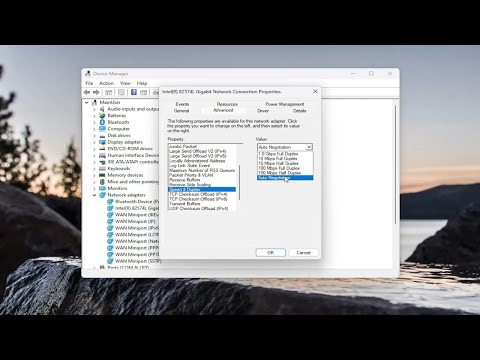The width and height of the screenshot is (480, 360).
Task: Click the OK button
Action: pyautogui.click(x=271, y=253)
